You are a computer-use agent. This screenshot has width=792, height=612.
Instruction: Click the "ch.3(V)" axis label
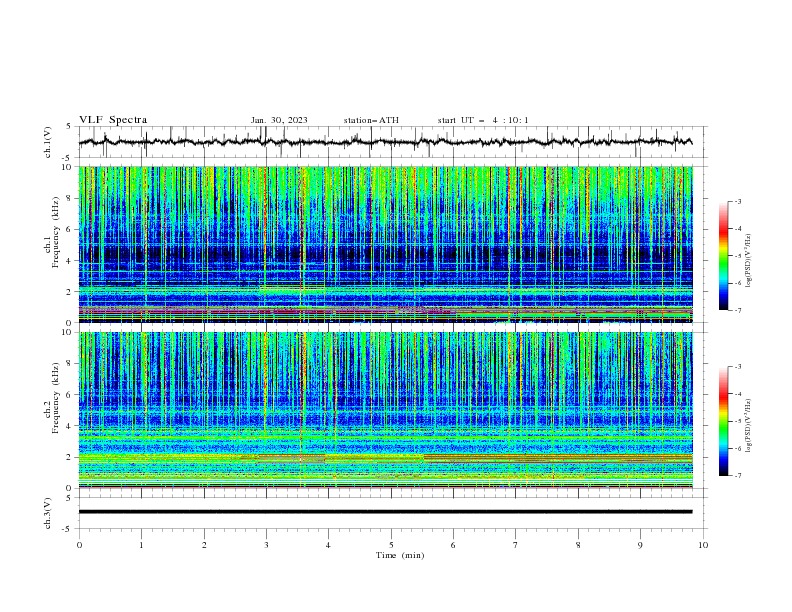[48, 513]
